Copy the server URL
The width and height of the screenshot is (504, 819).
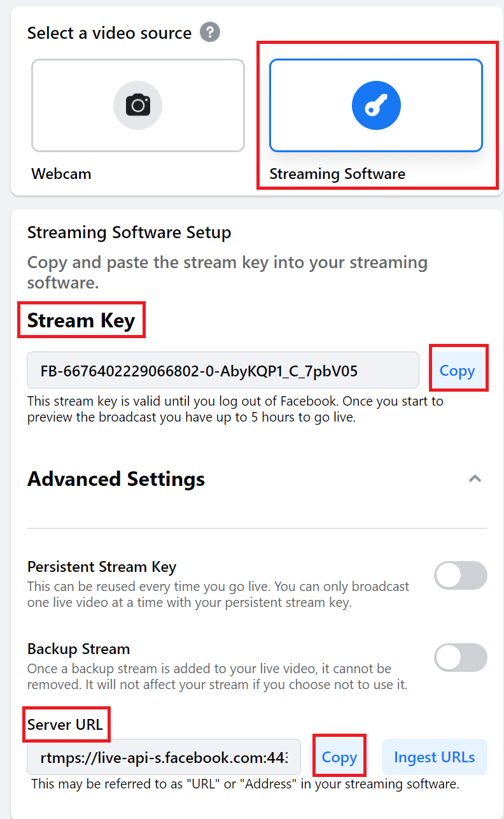click(339, 757)
